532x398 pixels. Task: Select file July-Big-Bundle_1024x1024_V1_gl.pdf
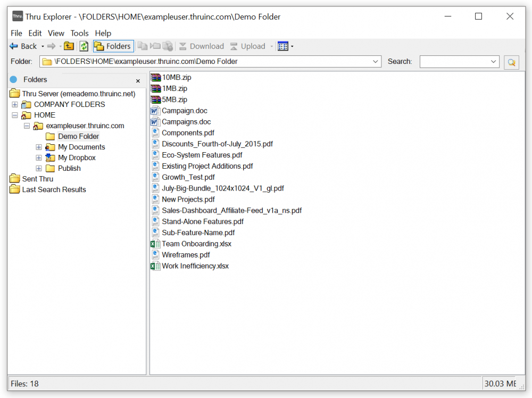[222, 188]
